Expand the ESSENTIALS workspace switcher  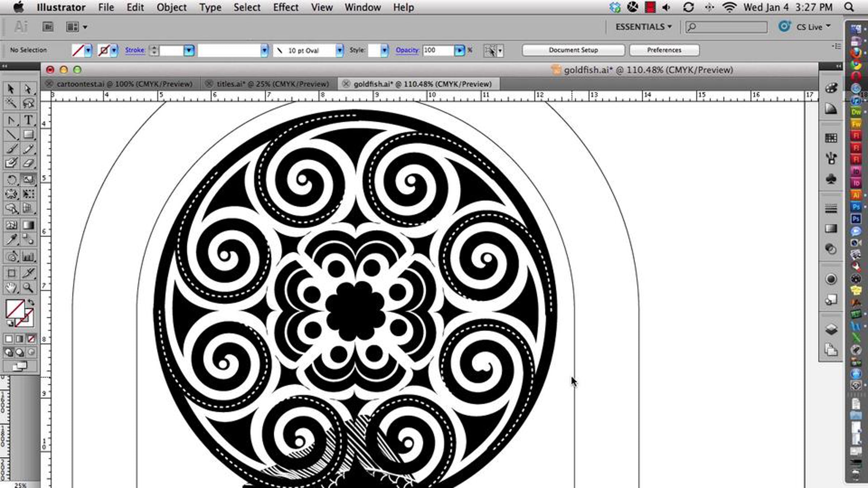pos(643,27)
